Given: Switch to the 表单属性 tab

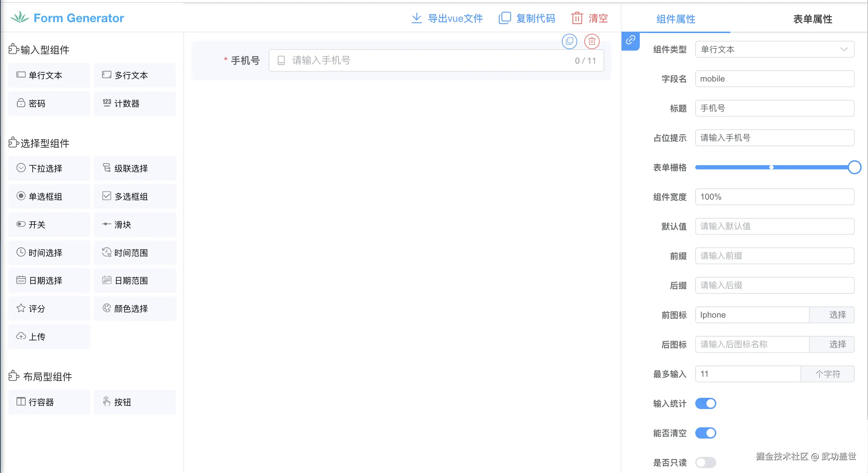Looking at the screenshot, I should 813,19.
